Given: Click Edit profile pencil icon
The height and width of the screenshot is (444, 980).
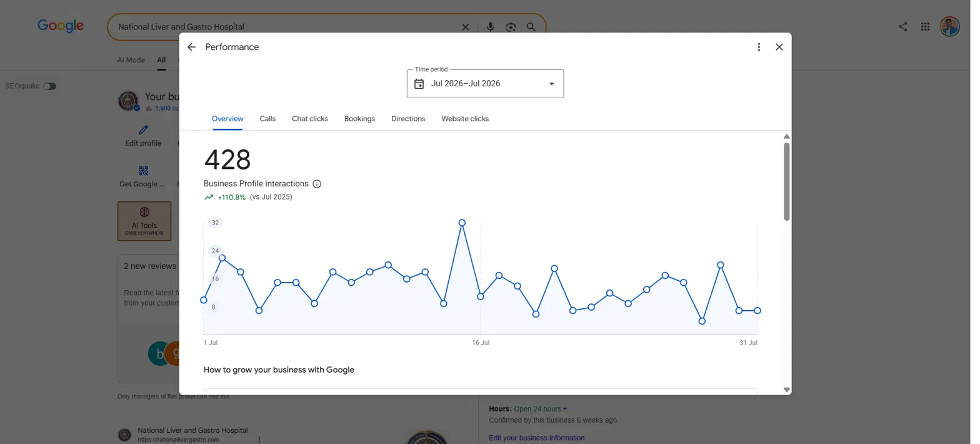Looking at the screenshot, I should [143, 130].
